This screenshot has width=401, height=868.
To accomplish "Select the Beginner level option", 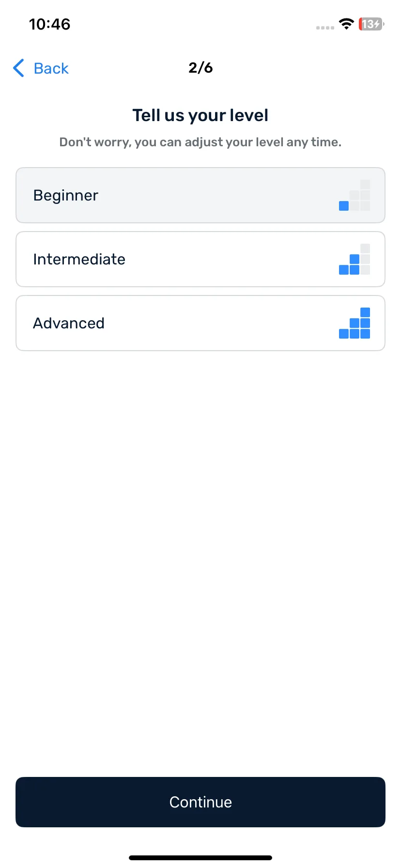I will (200, 195).
